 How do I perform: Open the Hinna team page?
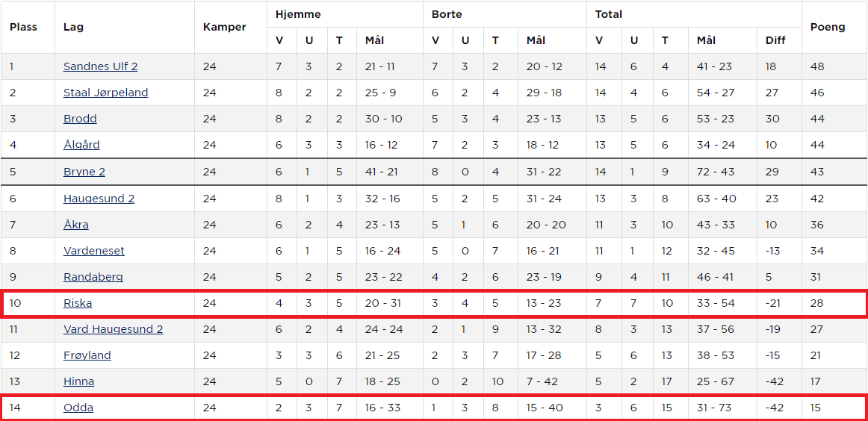(78, 381)
